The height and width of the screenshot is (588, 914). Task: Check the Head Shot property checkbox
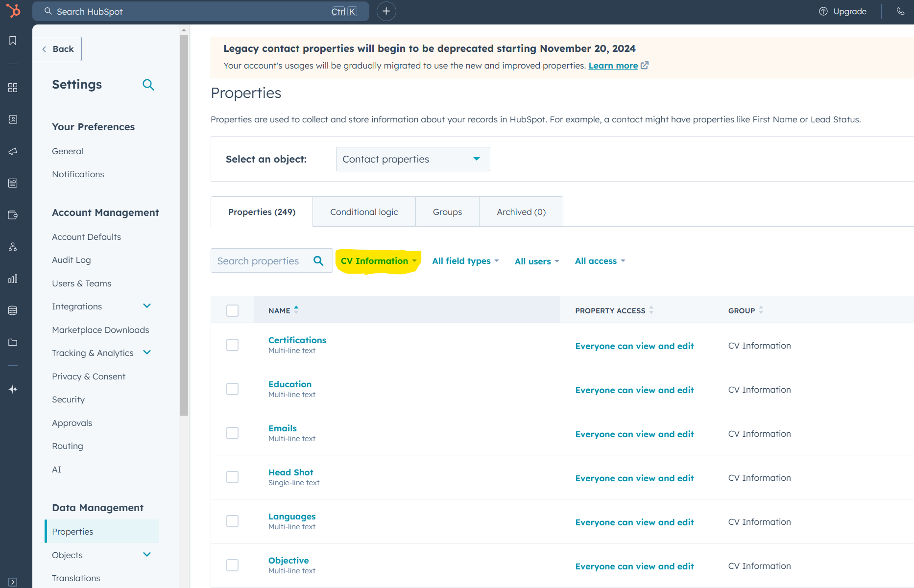click(233, 477)
